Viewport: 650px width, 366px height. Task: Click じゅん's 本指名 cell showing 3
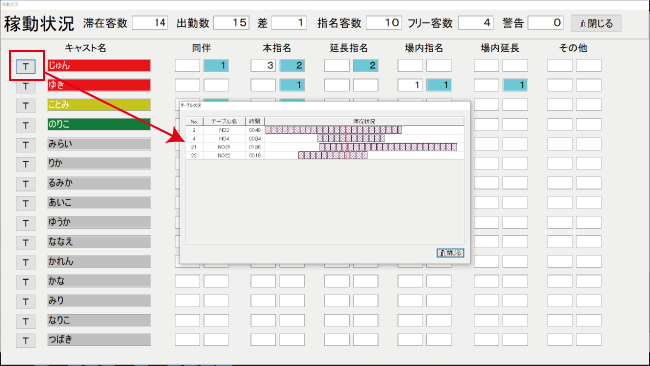click(263, 65)
